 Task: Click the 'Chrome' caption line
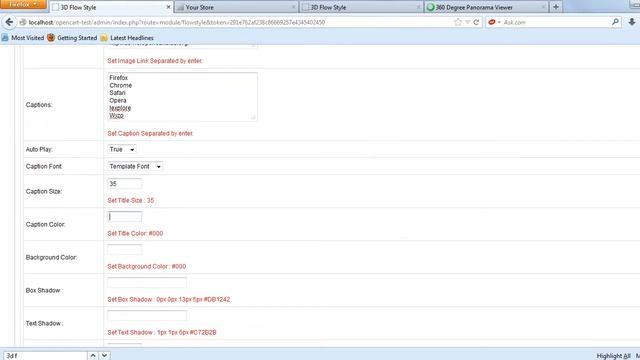click(x=120, y=85)
